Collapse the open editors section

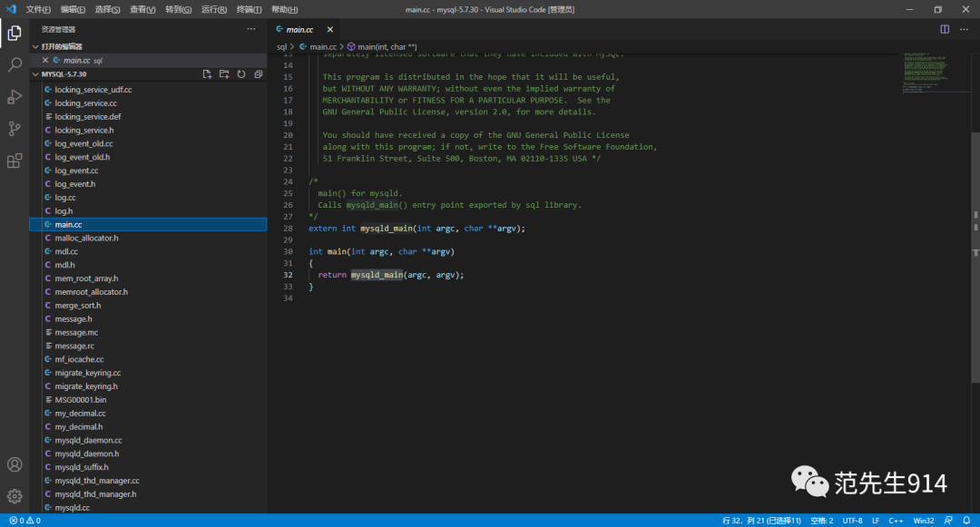[35, 47]
